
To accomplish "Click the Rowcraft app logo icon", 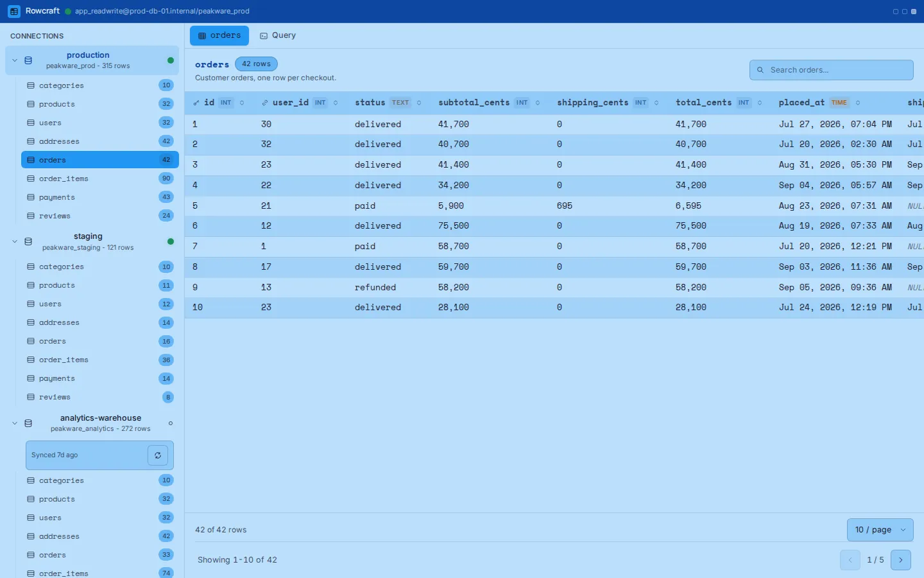I will [x=14, y=12].
